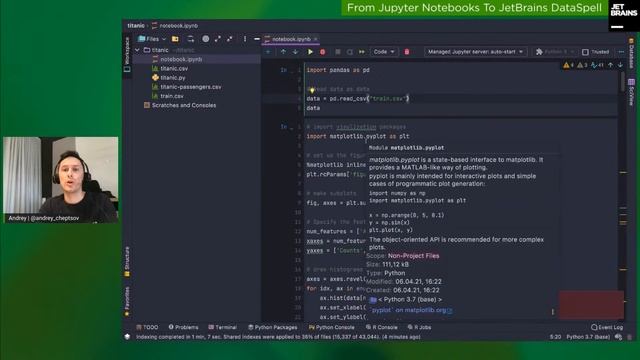Open the Python Console tool window
This screenshot has width=640, height=360.
pos(331,327)
